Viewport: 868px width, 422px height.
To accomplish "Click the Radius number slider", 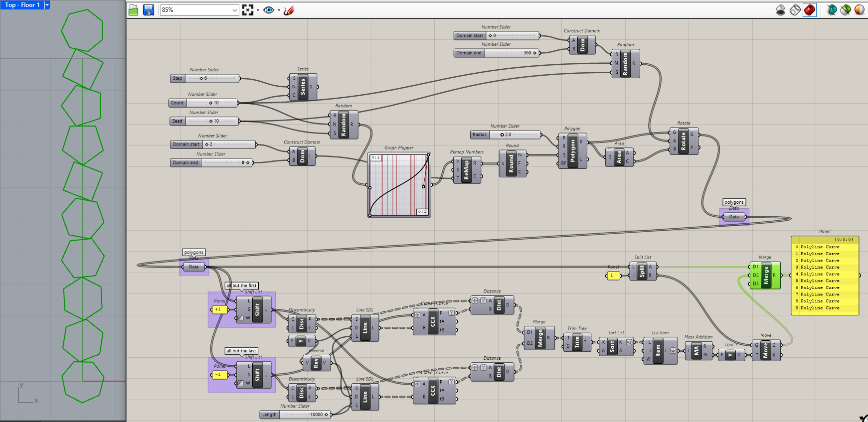I will point(506,135).
